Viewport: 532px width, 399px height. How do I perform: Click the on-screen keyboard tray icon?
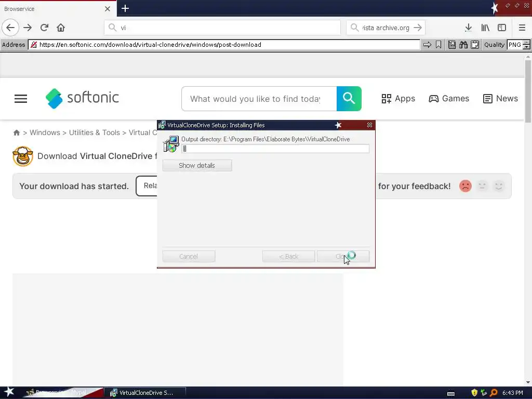[x=451, y=393]
